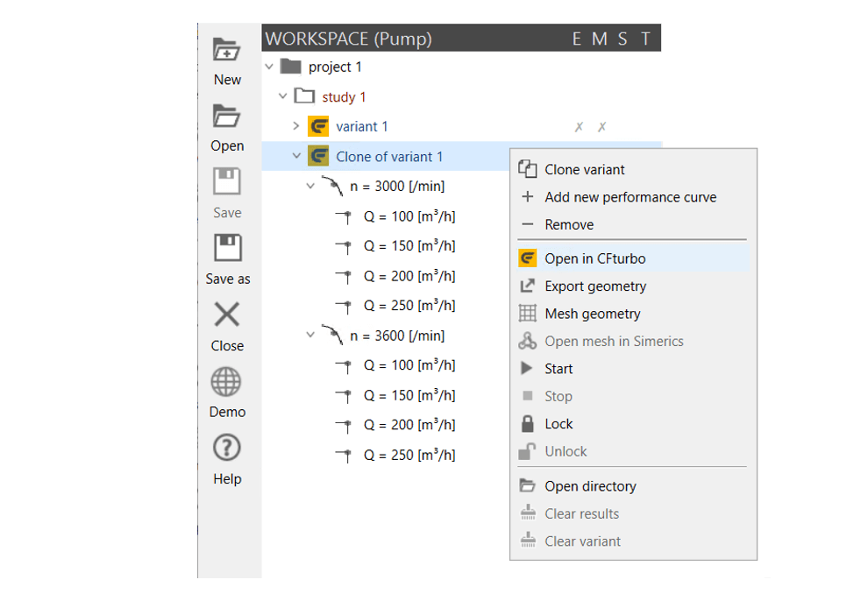Click the Mesh geometry grid icon
Screen dimensions: 868x601
[x=528, y=314]
